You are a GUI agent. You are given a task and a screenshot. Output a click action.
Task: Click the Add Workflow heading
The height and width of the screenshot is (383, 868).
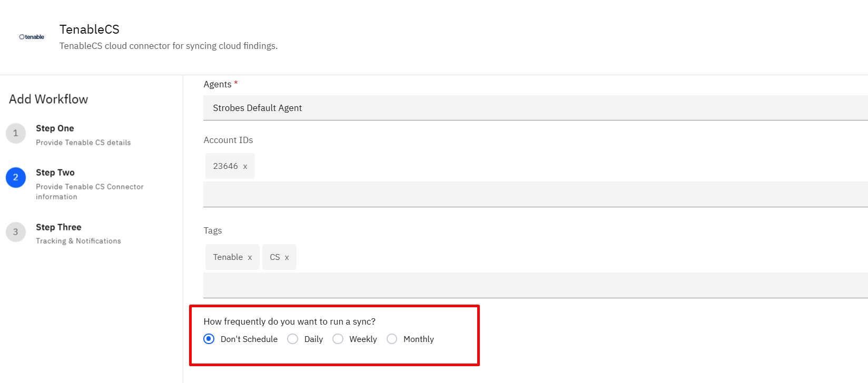click(48, 99)
